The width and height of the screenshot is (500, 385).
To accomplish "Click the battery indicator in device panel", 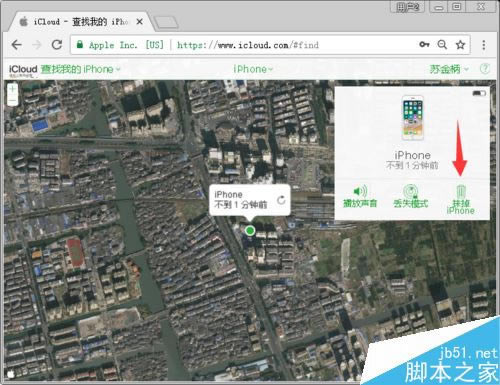I will click(x=479, y=93).
